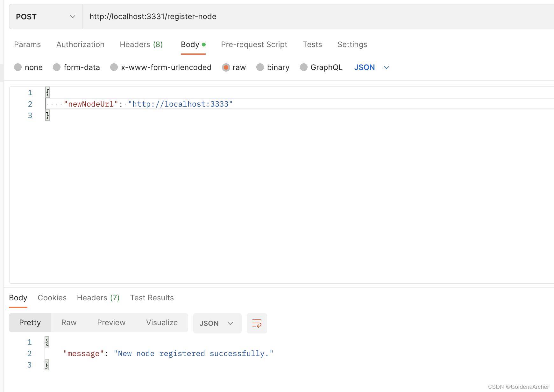Select the raw body type
554x392 pixels.
pyautogui.click(x=234, y=67)
